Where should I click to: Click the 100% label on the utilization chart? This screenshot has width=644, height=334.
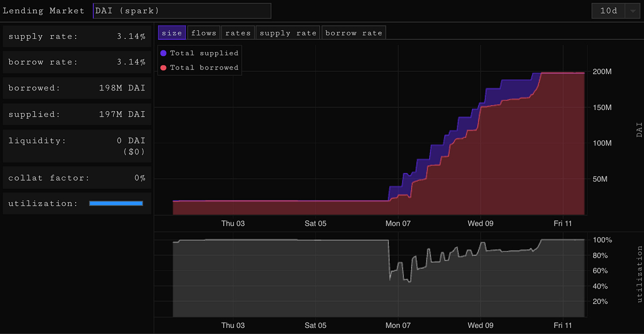point(602,240)
